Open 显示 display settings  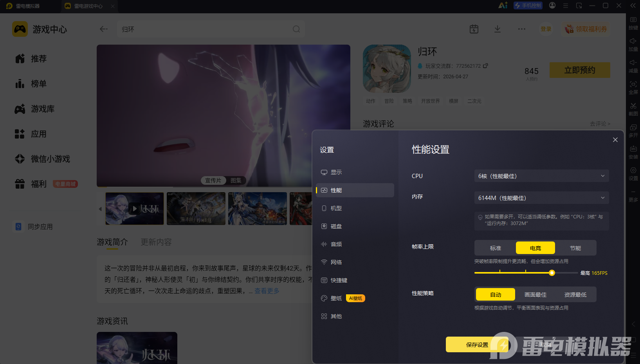coord(355,172)
